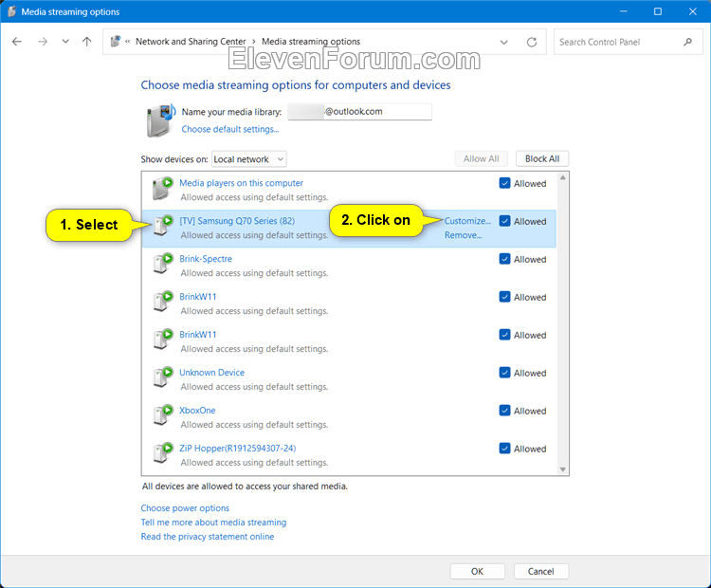Click the title bar Media streaming icon
The image size is (711, 588).
coord(12,11)
